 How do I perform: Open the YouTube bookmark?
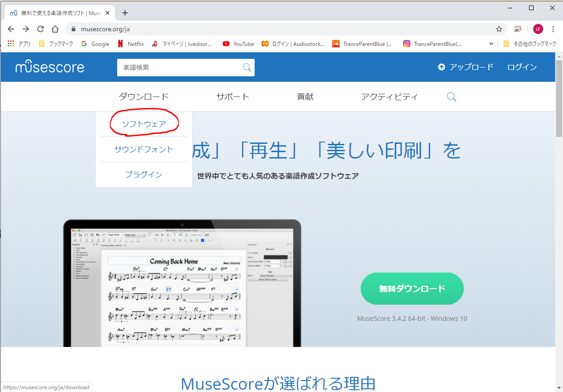[x=238, y=44]
